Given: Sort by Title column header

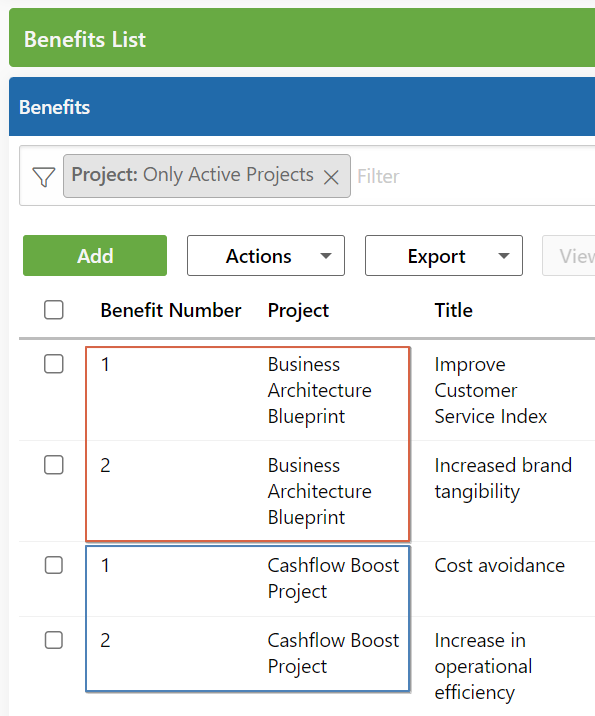Looking at the screenshot, I should (453, 311).
